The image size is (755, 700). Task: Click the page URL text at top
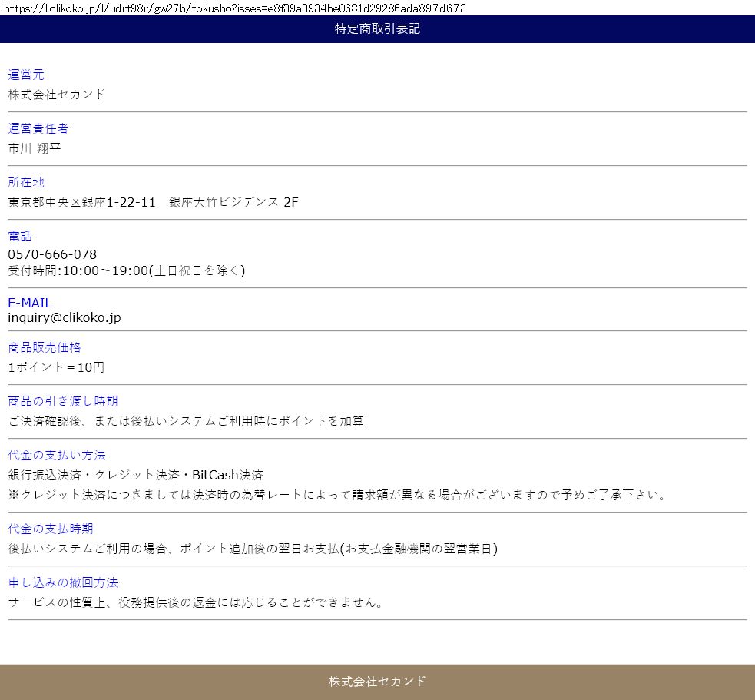pyautogui.click(x=233, y=8)
